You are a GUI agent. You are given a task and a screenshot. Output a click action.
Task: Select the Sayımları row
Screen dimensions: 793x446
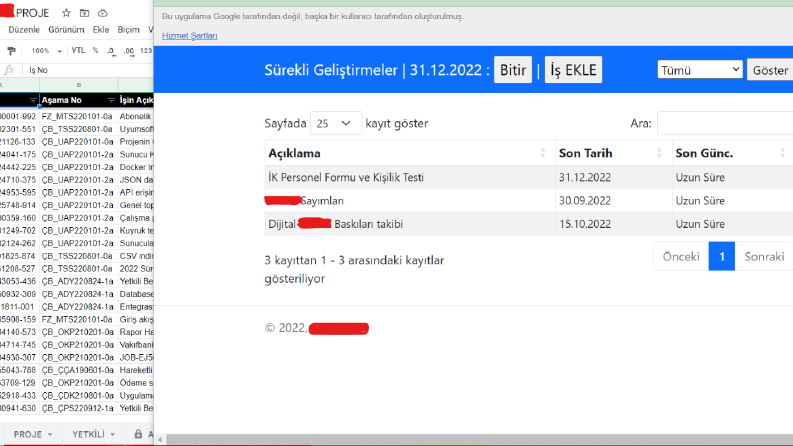click(528, 201)
